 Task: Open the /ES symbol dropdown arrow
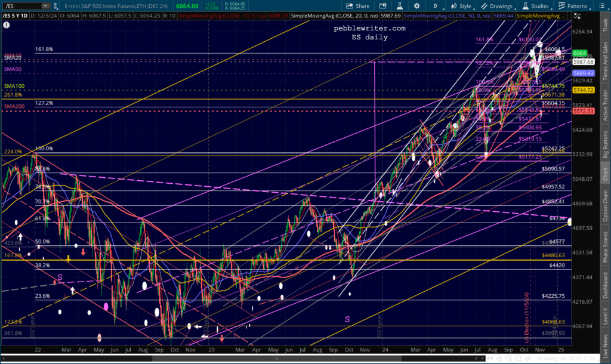click(45, 6)
